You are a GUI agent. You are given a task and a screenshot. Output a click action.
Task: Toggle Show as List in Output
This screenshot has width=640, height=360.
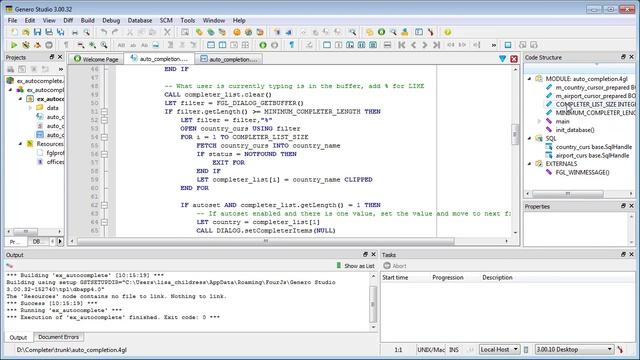click(x=355, y=266)
